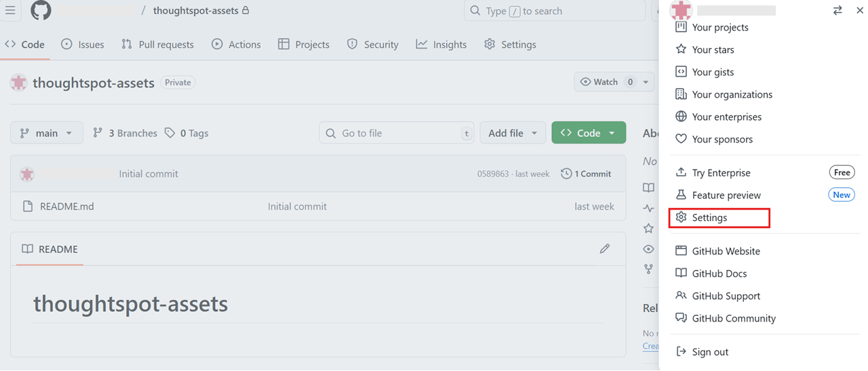
Task: Click the commit author avatar
Action: click(27, 174)
